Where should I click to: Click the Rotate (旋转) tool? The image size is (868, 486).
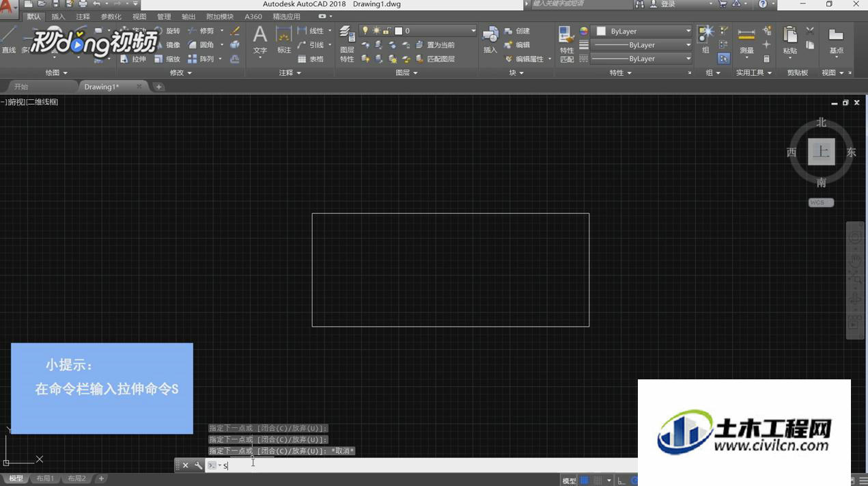[167, 31]
